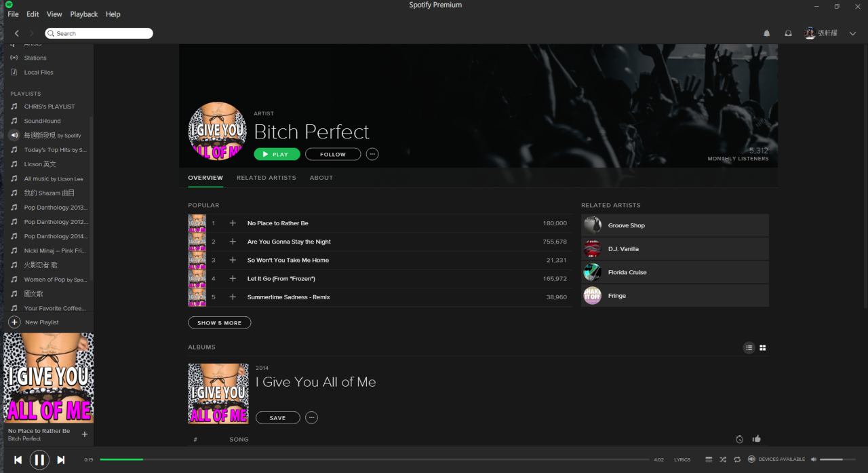The image size is (868, 473).
Task: Open Your Favorite Coffee playlist
Action: pos(56,308)
